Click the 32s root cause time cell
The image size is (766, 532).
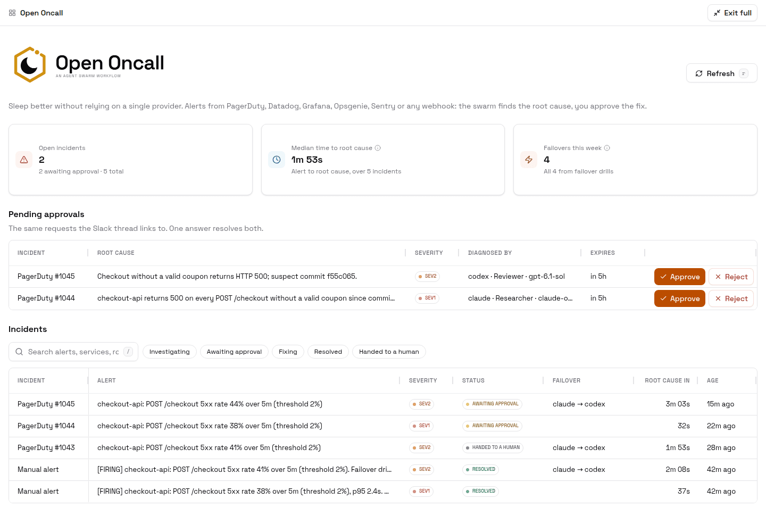pos(684,426)
